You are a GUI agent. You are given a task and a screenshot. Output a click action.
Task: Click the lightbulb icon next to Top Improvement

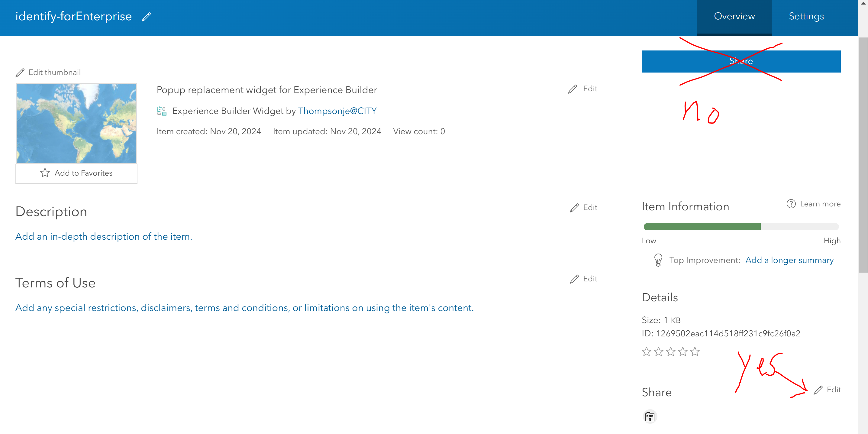(x=658, y=260)
